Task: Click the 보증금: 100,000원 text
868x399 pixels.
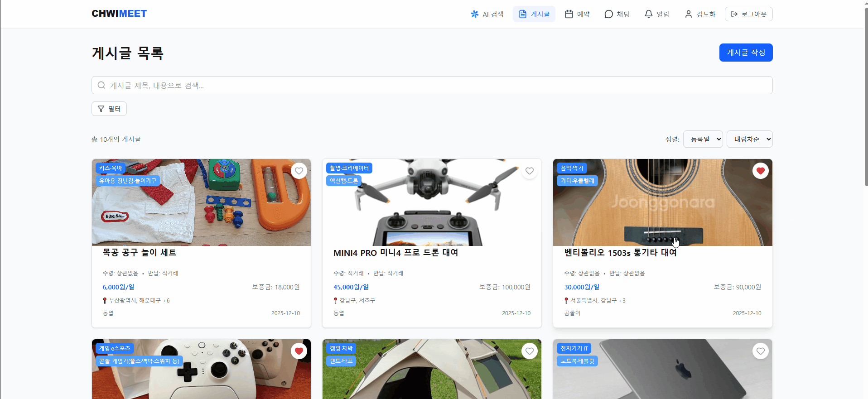Action: point(505,287)
